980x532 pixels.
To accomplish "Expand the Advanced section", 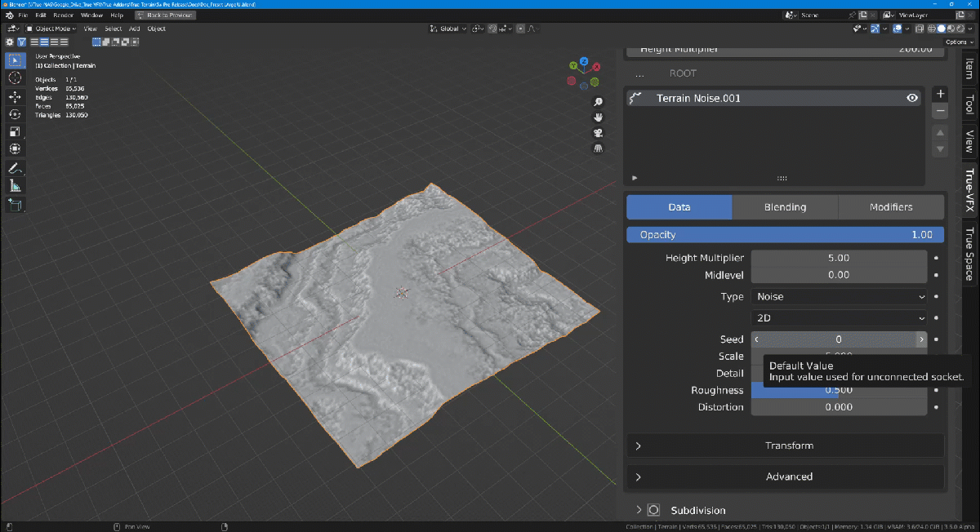I will (788, 477).
